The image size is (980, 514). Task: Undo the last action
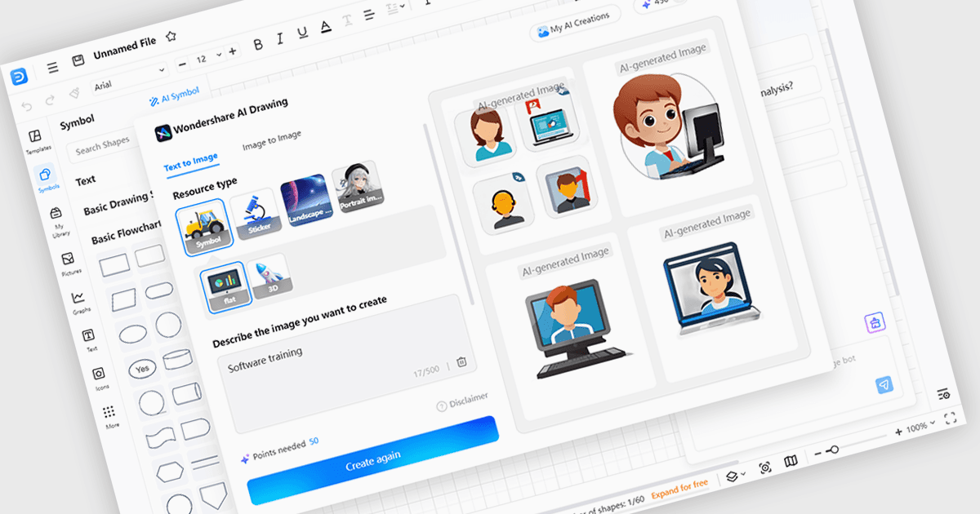pos(27,106)
